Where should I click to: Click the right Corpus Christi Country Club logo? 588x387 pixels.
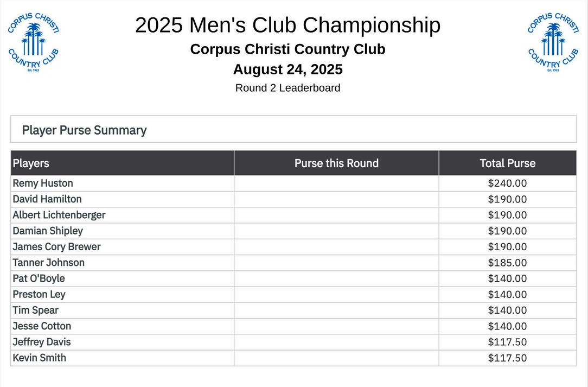click(553, 42)
